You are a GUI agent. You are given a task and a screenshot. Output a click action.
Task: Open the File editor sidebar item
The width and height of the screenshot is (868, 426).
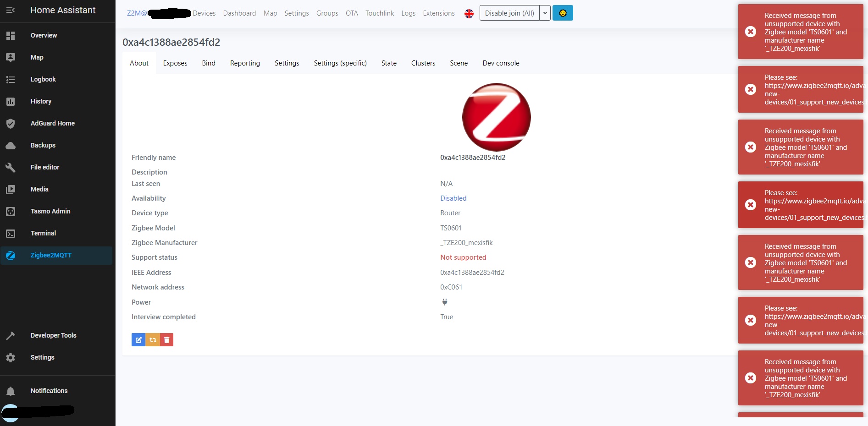pyautogui.click(x=44, y=167)
